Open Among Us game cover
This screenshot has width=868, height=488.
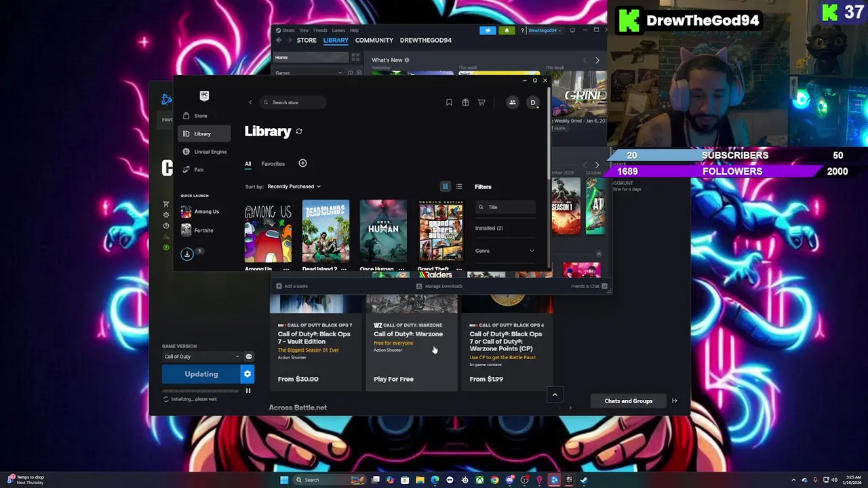pos(268,231)
